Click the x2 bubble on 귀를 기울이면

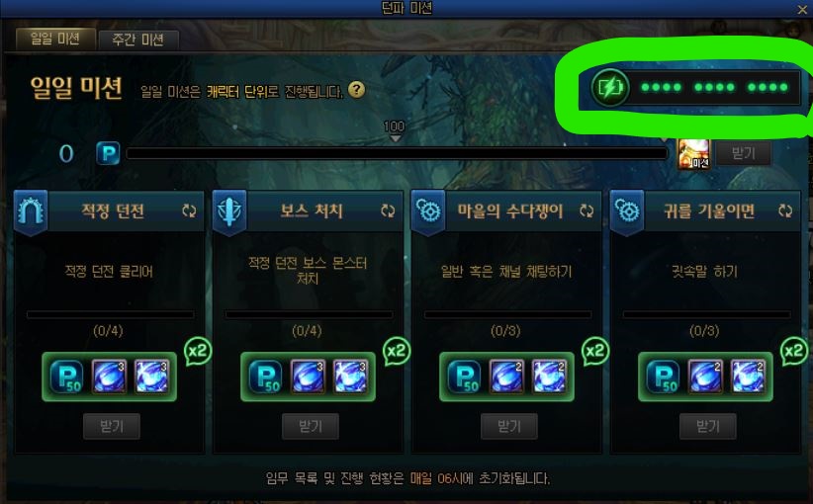(x=794, y=352)
